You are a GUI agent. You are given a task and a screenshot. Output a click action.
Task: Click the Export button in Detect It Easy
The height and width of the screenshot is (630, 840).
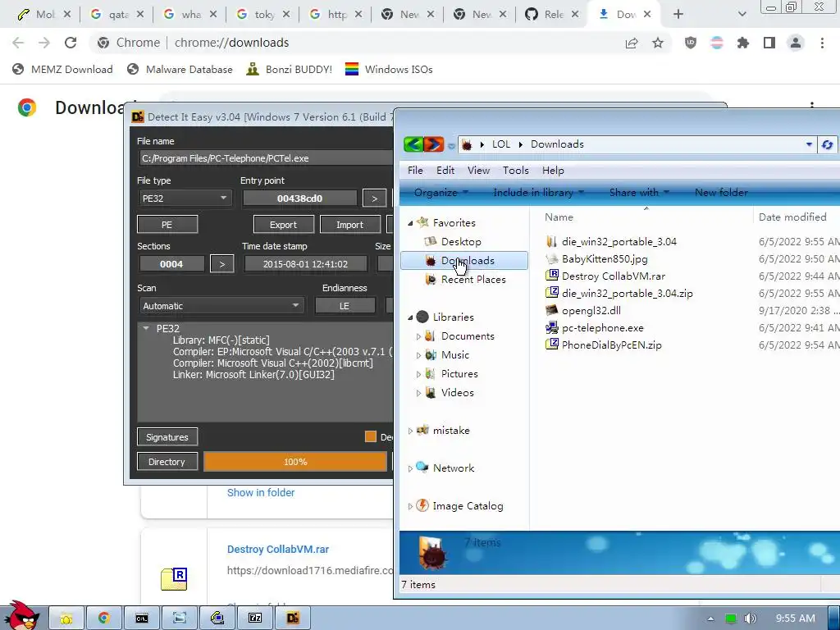283,225
